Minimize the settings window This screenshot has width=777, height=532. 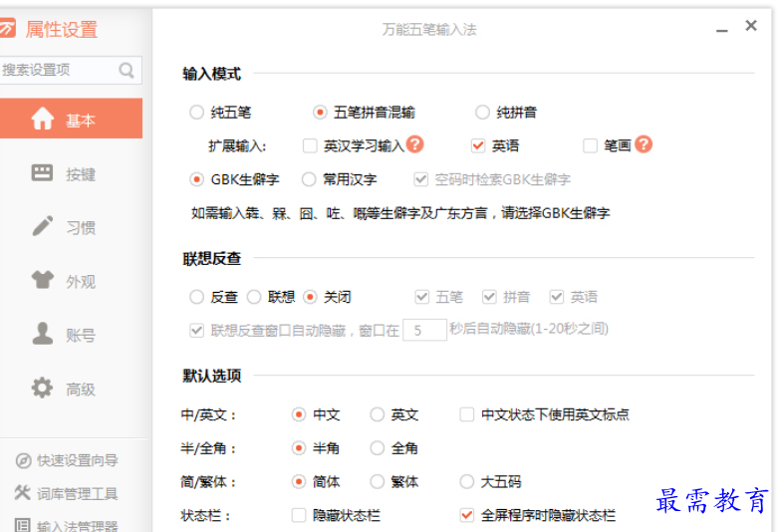(x=722, y=30)
